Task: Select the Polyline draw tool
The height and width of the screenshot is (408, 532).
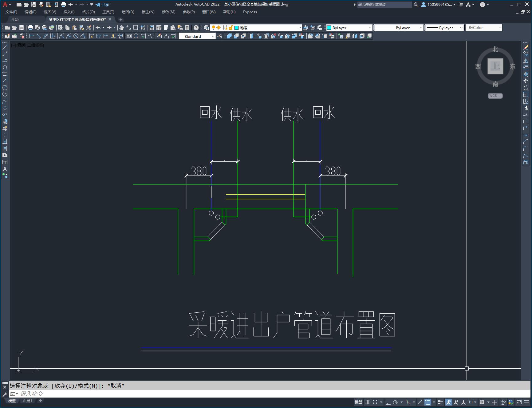Action: click(5, 61)
